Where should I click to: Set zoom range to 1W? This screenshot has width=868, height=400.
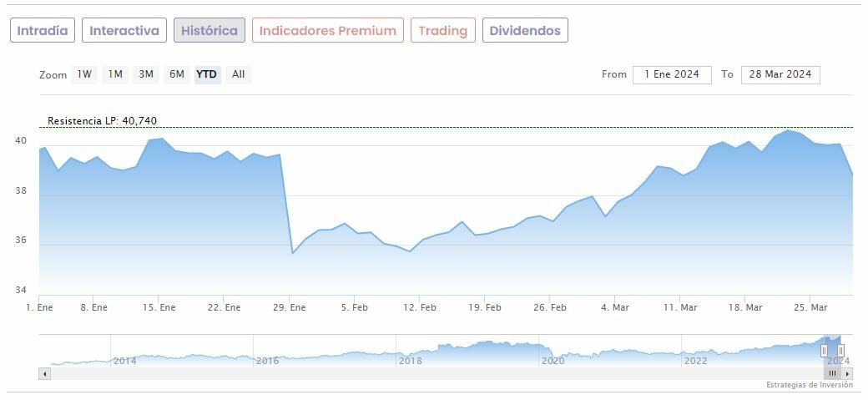[84, 74]
